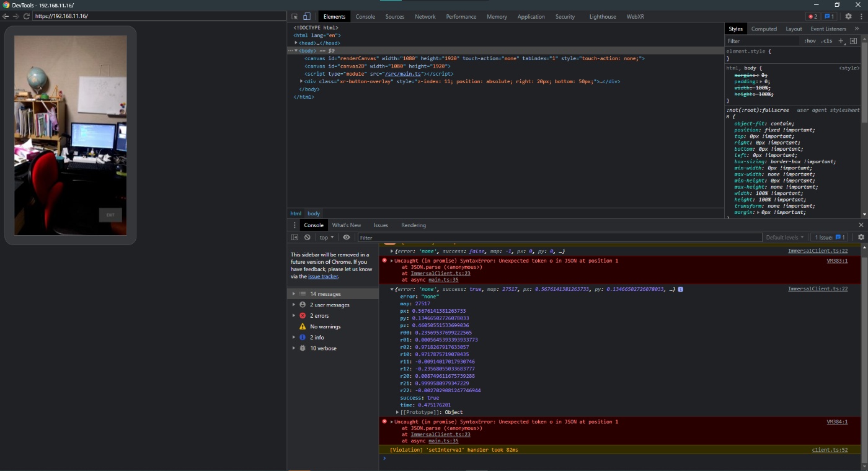Open the Rendering drawer tab

point(414,225)
